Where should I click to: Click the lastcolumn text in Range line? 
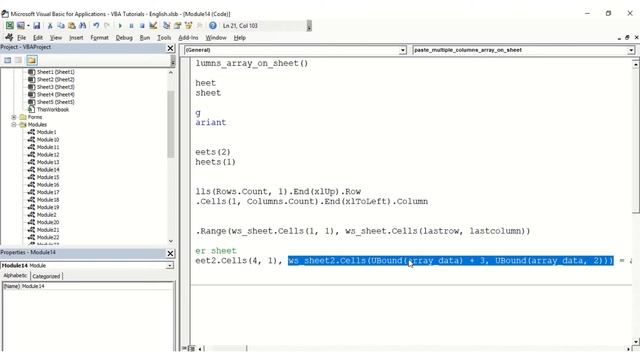click(x=495, y=231)
